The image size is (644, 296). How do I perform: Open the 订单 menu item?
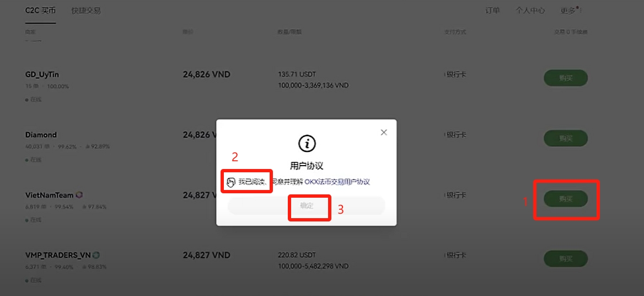[x=492, y=10]
